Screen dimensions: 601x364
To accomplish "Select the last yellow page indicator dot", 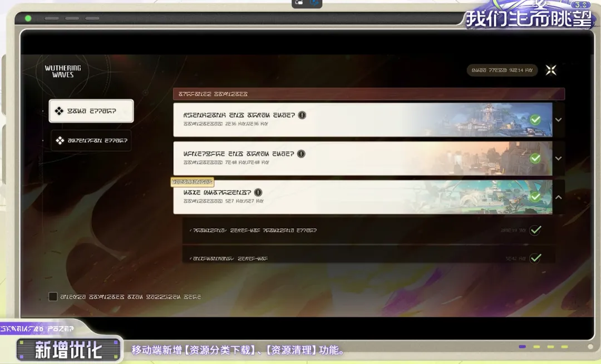I will [565, 347].
